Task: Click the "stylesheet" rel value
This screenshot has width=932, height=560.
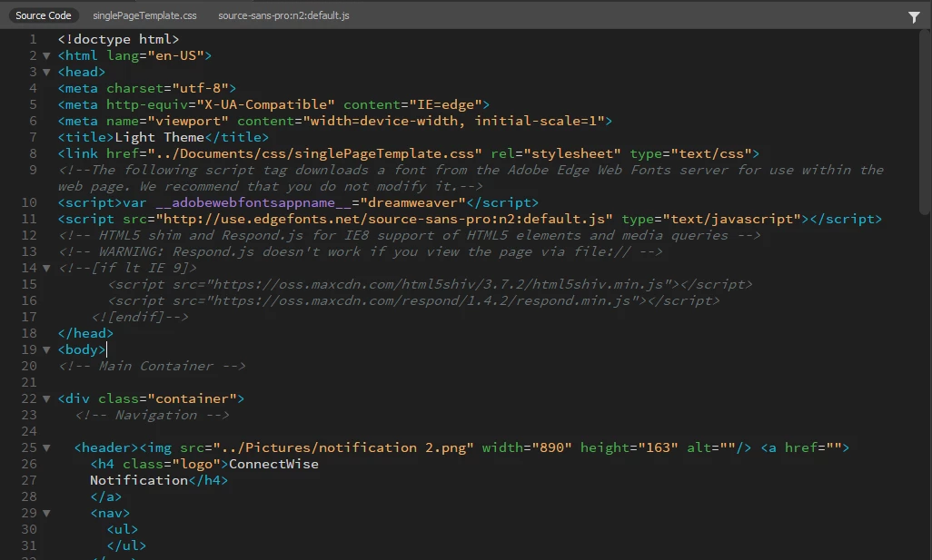Action: [572, 153]
